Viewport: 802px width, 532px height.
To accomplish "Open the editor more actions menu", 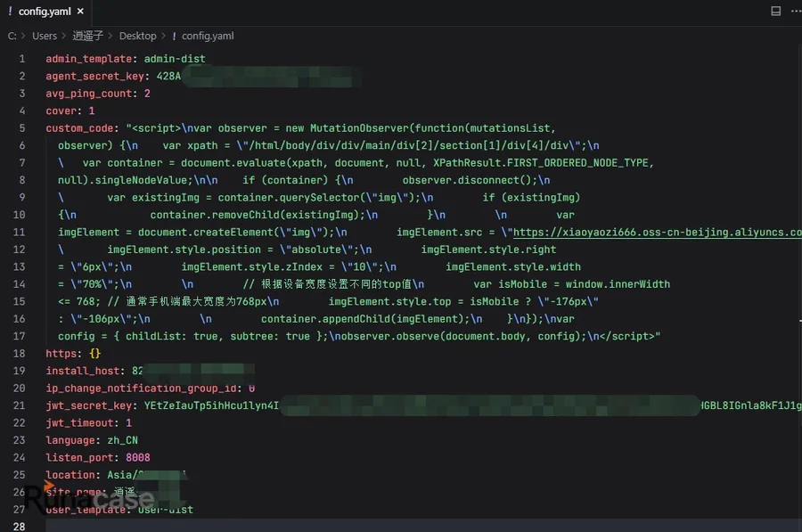I will 796,12.
